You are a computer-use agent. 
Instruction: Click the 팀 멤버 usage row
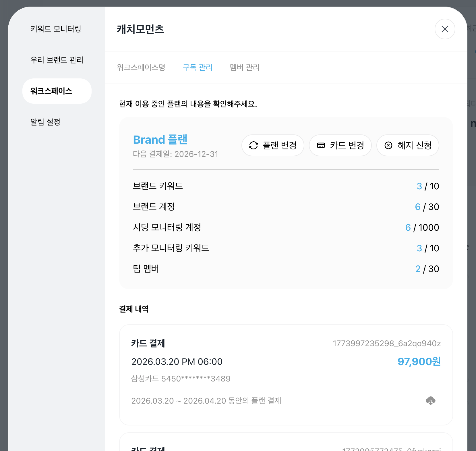(x=286, y=269)
